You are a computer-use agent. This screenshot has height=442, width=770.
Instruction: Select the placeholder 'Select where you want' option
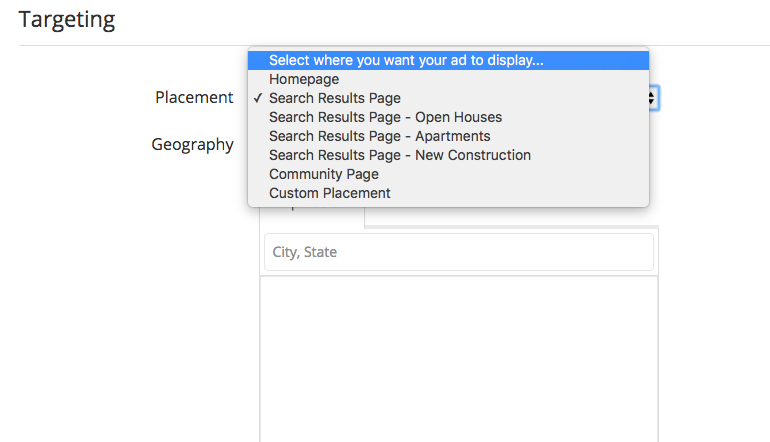coord(448,60)
